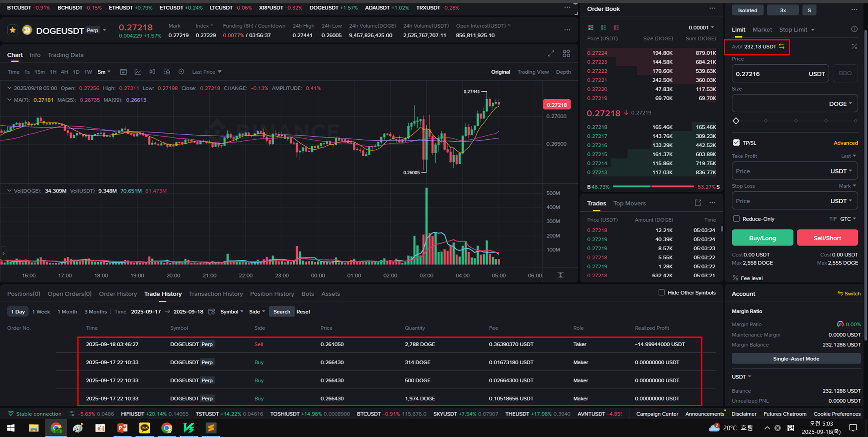Open the GTC time-in-force dropdown
The image size is (868, 437).
[848, 219]
